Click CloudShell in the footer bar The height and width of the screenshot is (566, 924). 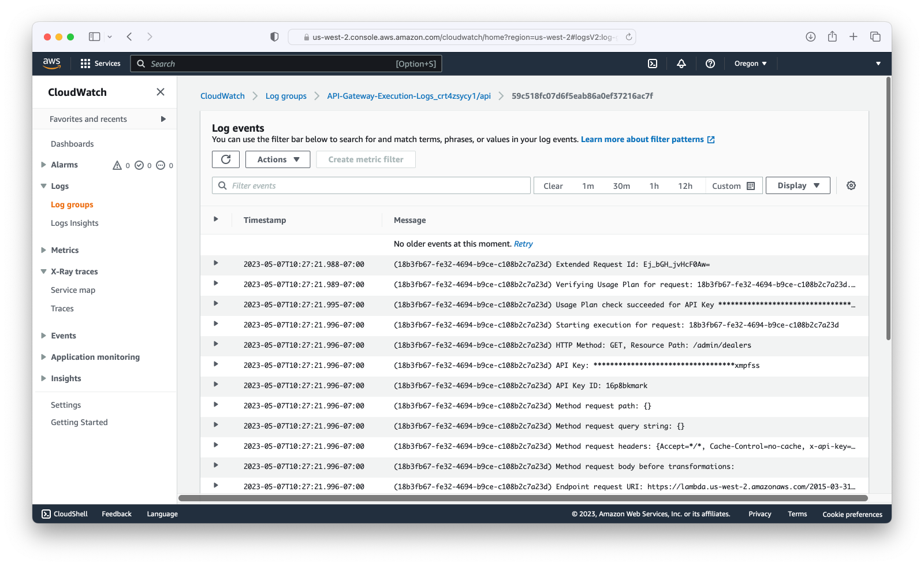click(65, 514)
